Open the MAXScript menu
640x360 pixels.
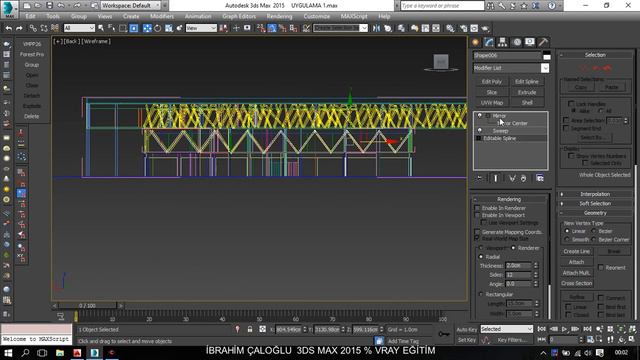354,16
